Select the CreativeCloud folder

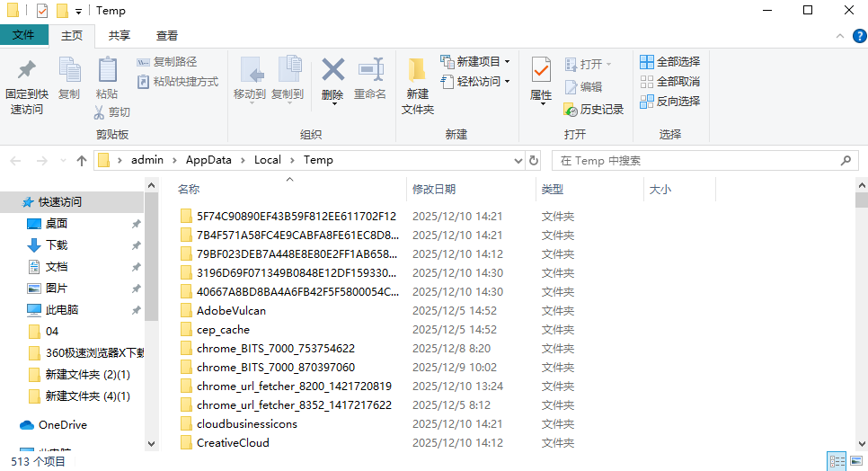point(233,443)
